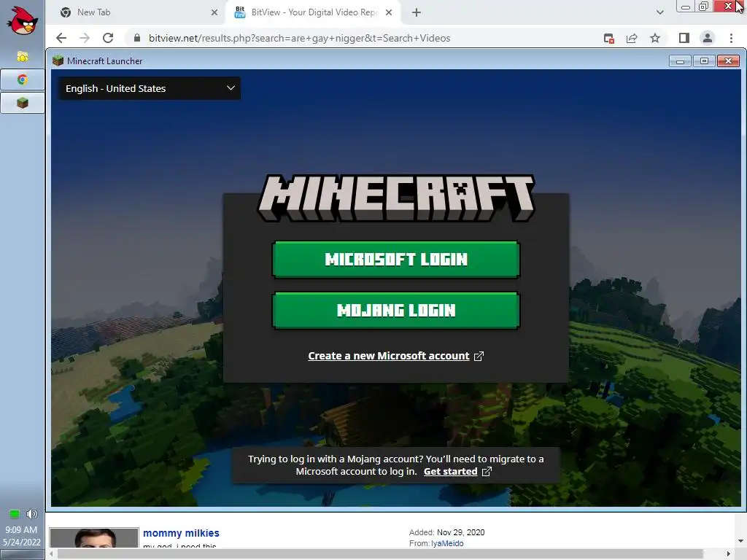Click scrollbar right arrow at bottom
This screenshot has width=747, height=560.
pyautogui.click(x=729, y=554)
